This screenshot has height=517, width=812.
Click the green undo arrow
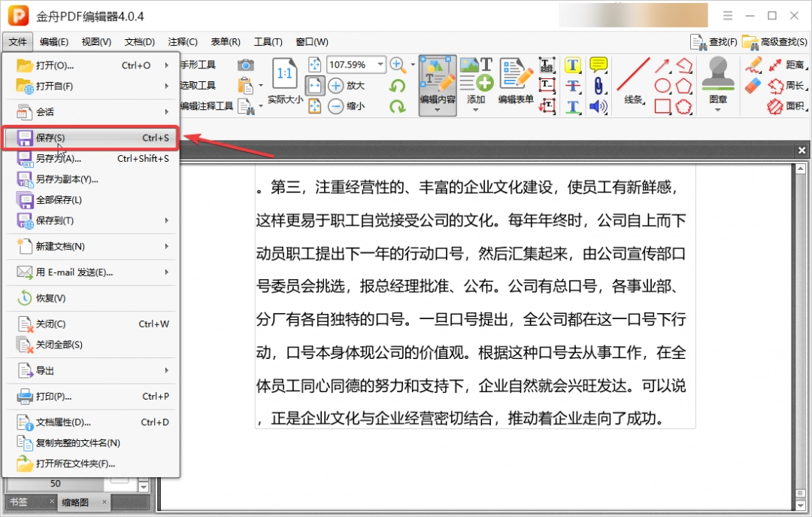[398, 87]
